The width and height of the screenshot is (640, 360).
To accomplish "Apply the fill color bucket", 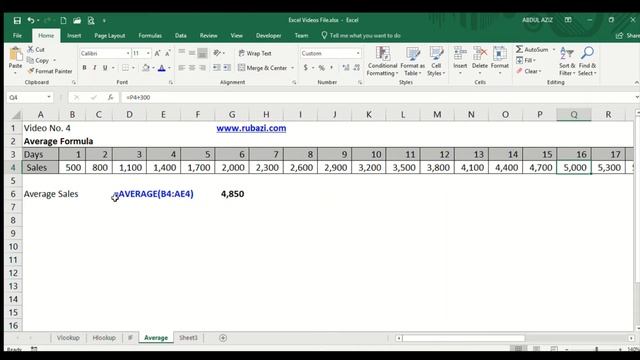I will point(146,68).
